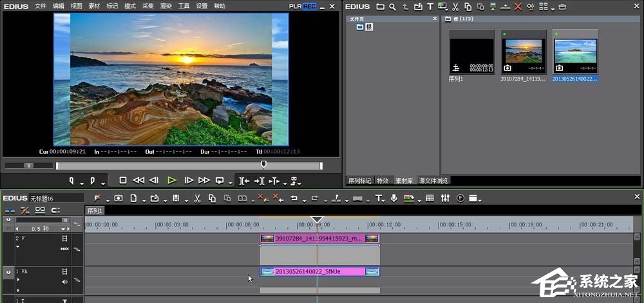
Task: Click the Stop button in the player
Action: click(x=123, y=181)
